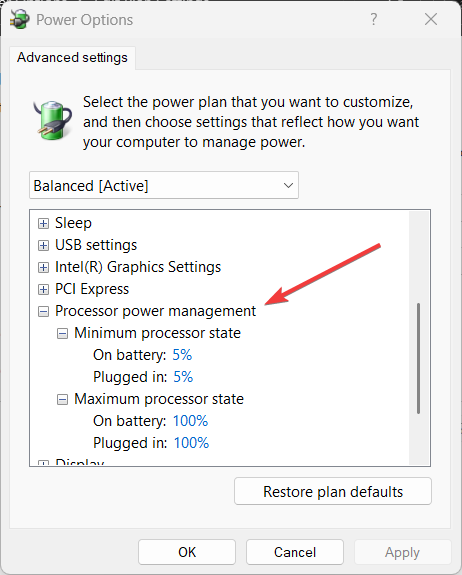The image size is (462, 575).
Task: Expand the PCI Express plus icon
Action: pos(43,289)
